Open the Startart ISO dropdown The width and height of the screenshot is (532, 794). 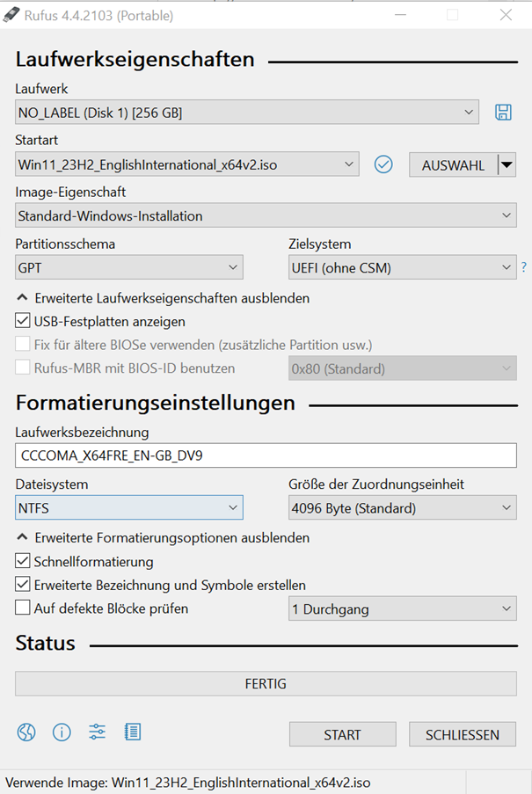click(x=187, y=164)
